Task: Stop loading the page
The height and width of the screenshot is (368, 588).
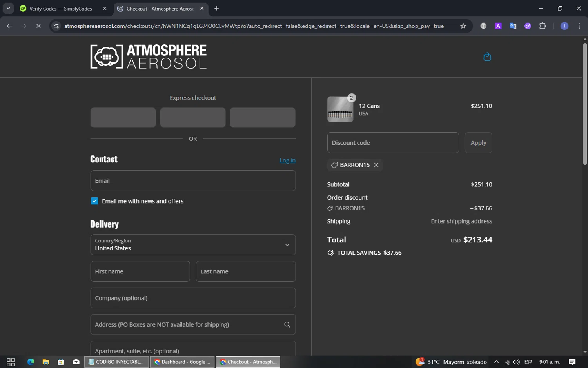Action: [38, 26]
